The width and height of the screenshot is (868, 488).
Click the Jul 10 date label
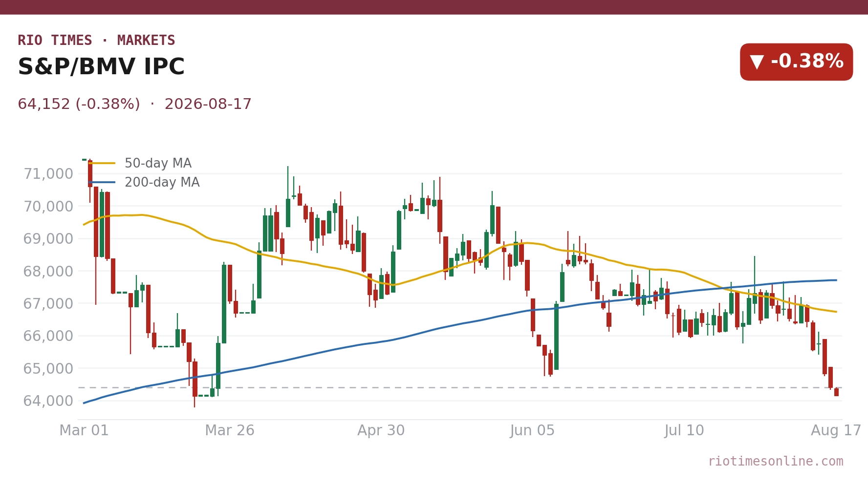click(x=684, y=431)
